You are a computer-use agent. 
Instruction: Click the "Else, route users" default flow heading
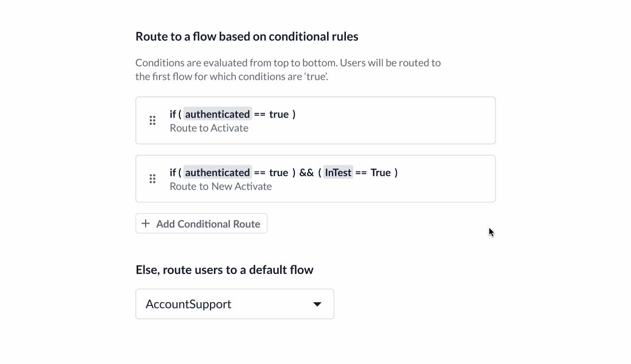click(224, 269)
